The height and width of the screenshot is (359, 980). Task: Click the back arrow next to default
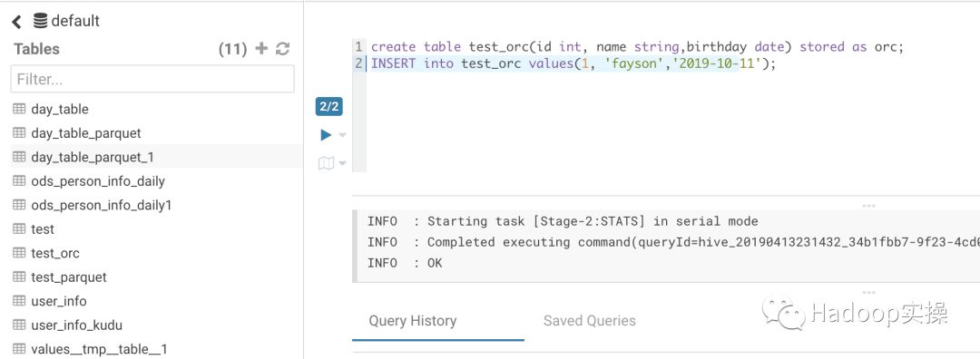[x=17, y=22]
